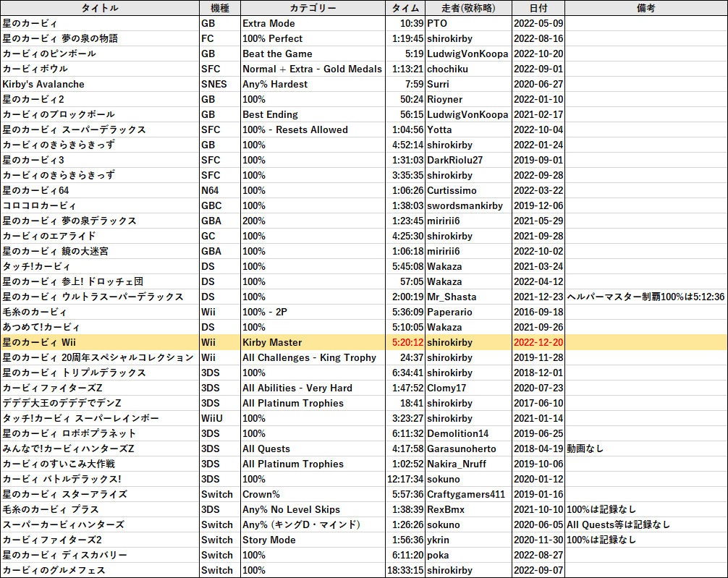Image resolution: width=728 pixels, height=578 pixels.
Task: Select the Story Mode category cell
Action: [x=313, y=540]
